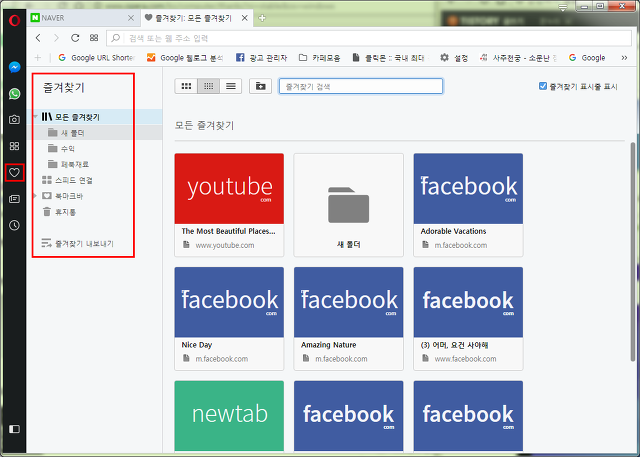
Task: Switch to list view
Action: point(231,86)
